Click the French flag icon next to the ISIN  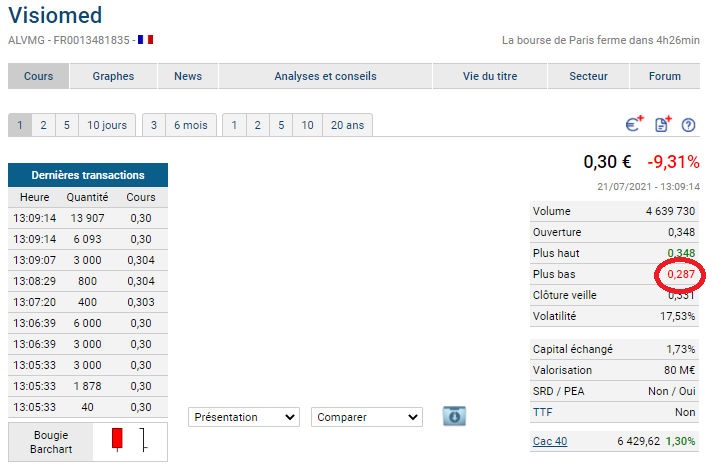pos(146,40)
